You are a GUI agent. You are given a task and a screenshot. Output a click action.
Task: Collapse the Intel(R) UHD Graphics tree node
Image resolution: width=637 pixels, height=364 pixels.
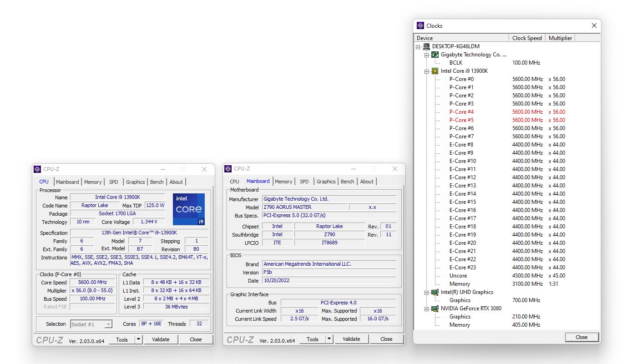pyautogui.click(x=427, y=292)
